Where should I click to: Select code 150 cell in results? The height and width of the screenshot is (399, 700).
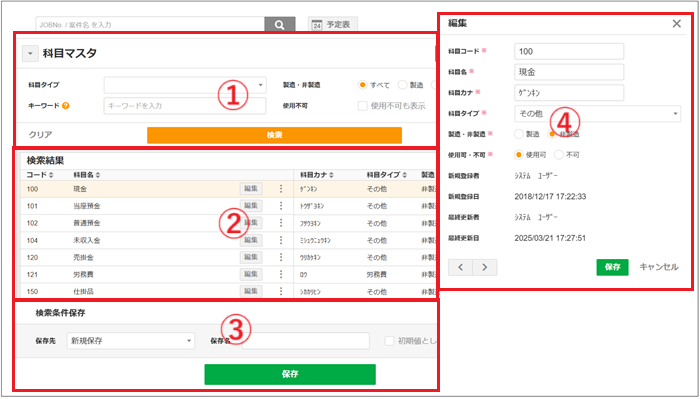point(32,291)
